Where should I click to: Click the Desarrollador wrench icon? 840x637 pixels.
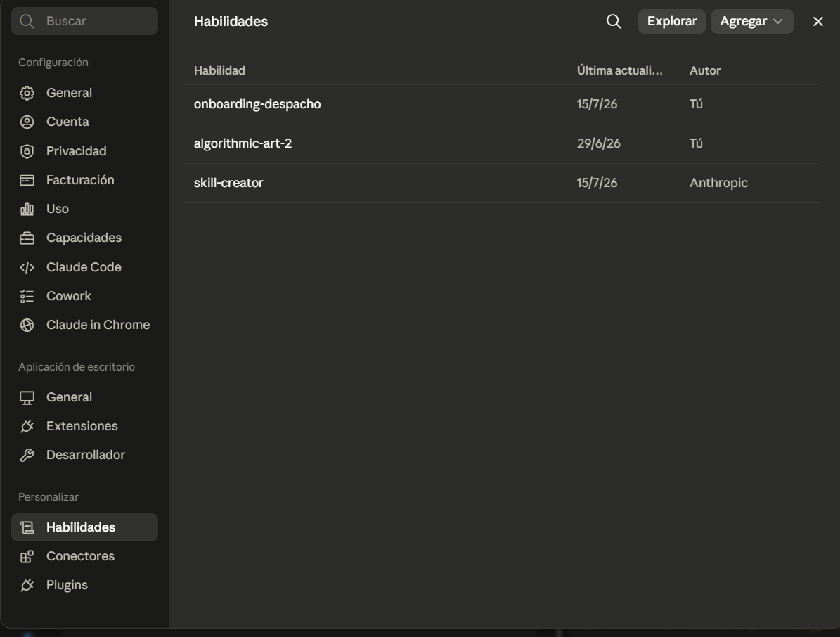(x=27, y=455)
